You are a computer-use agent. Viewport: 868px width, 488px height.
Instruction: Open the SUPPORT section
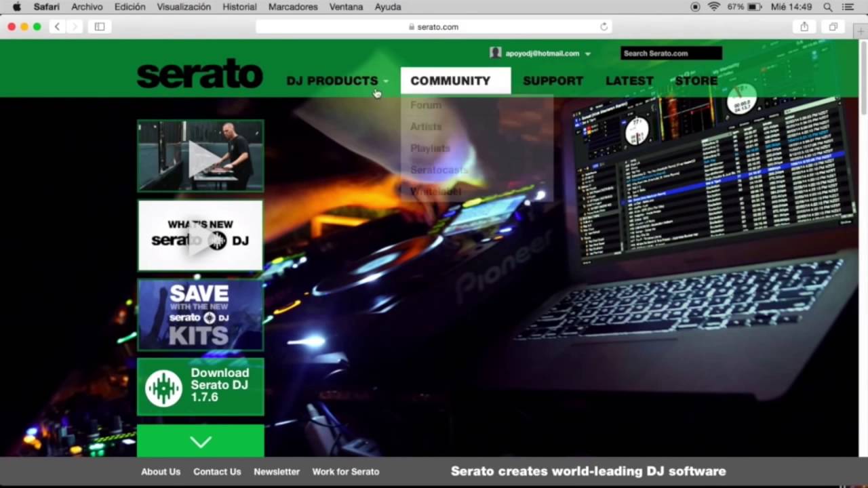pos(553,81)
